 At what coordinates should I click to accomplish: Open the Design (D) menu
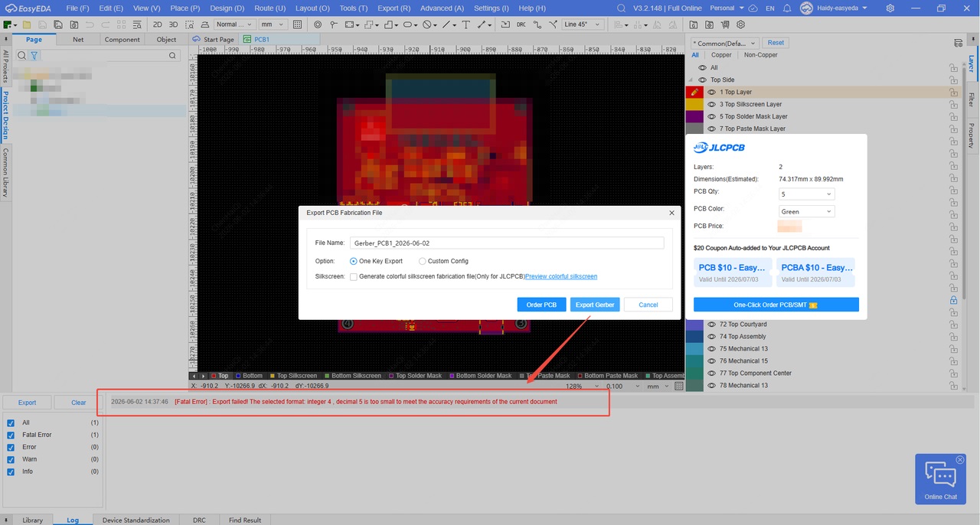tap(227, 8)
